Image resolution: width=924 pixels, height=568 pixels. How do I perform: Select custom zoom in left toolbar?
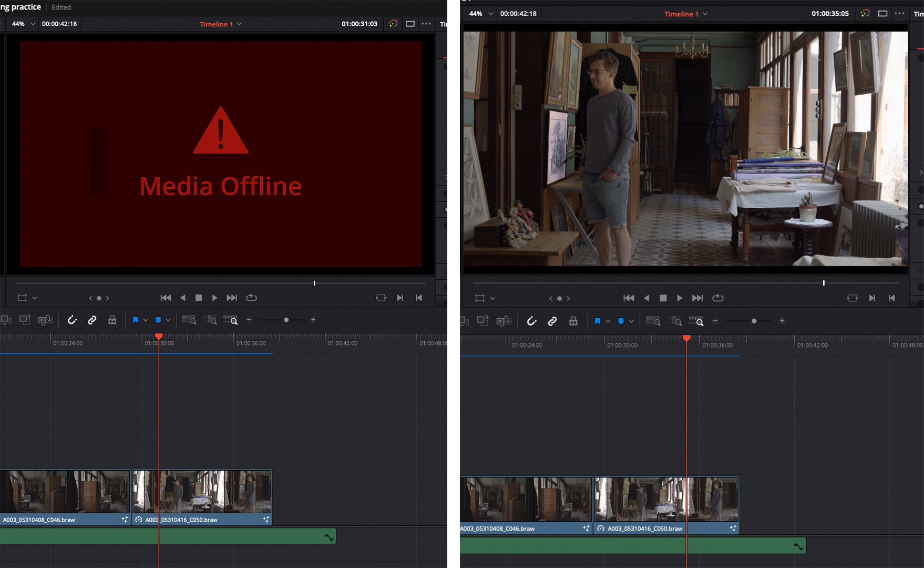[x=230, y=320]
